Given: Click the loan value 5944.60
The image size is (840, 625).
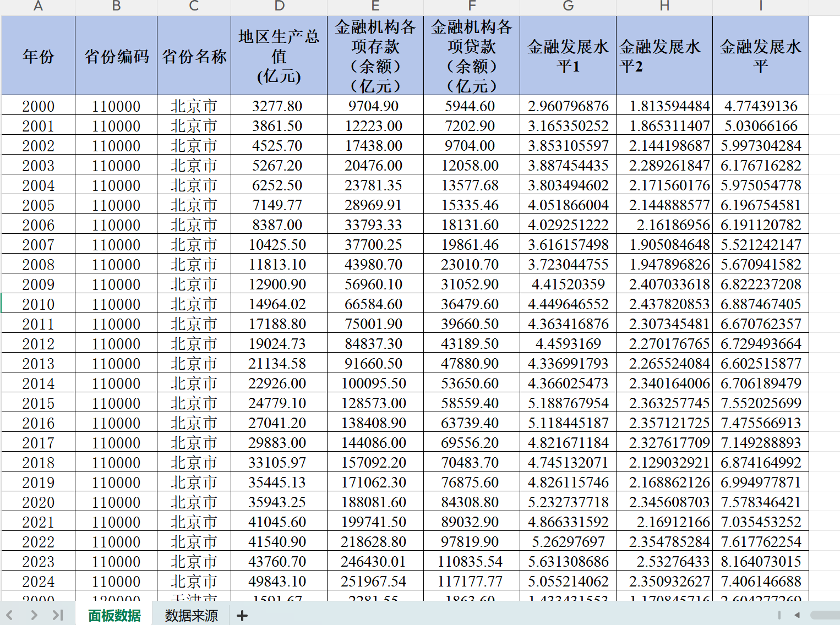Looking at the screenshot, I should click(x=472, y=106).
